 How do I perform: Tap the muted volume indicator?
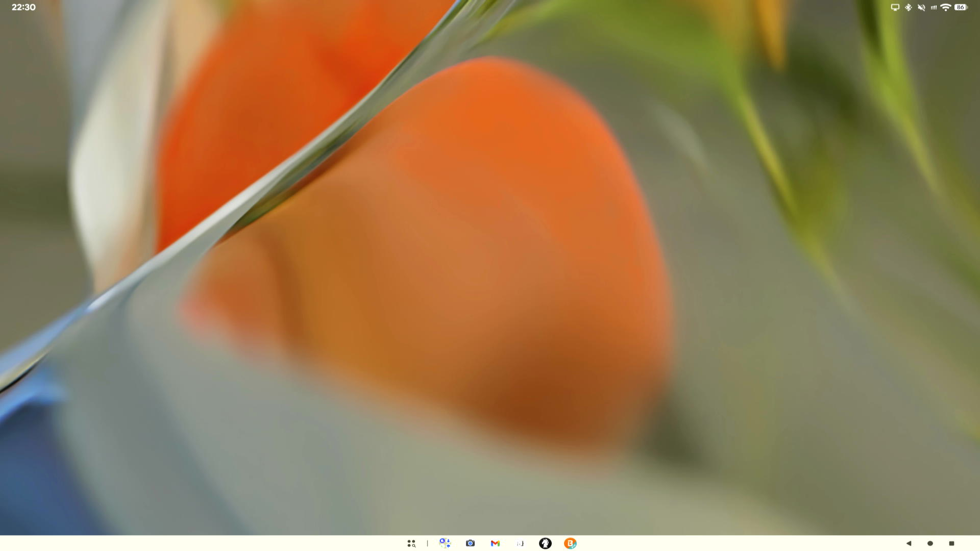coord(922,7)
